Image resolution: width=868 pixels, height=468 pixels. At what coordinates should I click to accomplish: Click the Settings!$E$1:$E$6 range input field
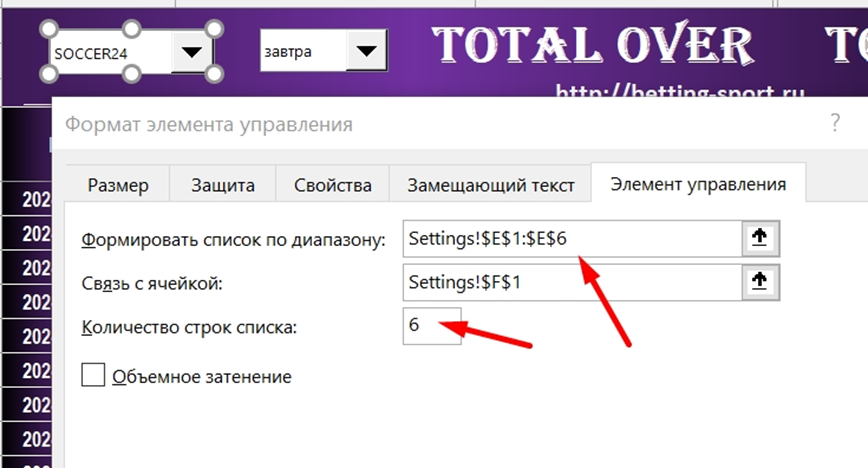click(x=570, y=239)
